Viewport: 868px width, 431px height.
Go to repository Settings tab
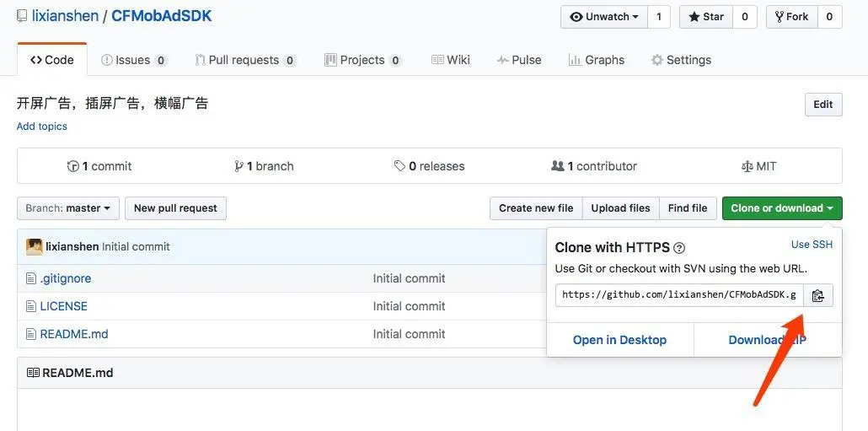coord(681,60)
